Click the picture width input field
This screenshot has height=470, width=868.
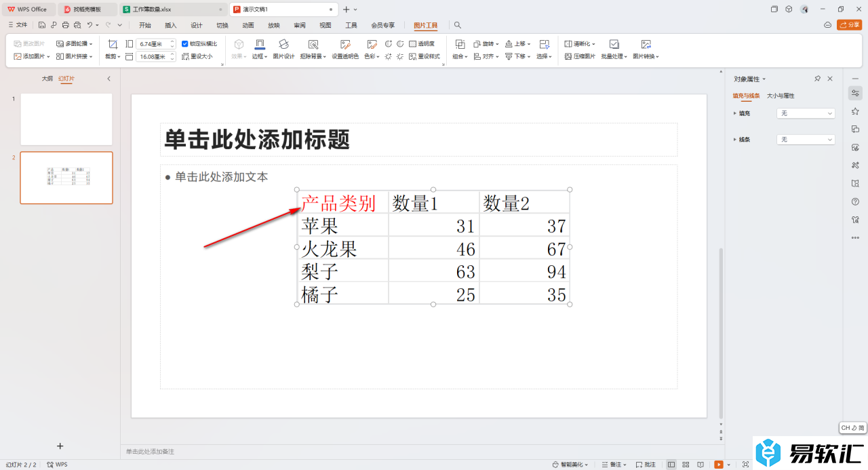point(155,57)
